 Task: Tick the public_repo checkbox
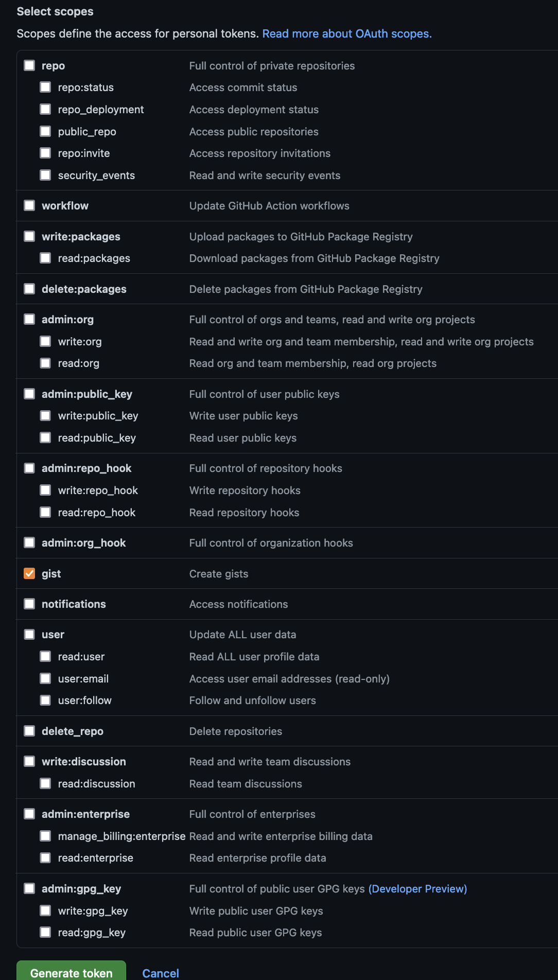point(46,131)
